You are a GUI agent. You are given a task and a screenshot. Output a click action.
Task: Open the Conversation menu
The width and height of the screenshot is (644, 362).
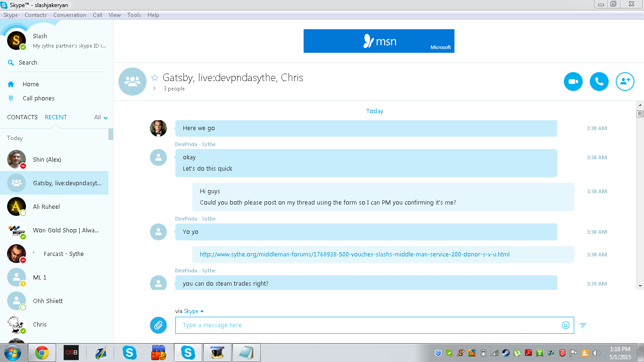pos(70,15)
